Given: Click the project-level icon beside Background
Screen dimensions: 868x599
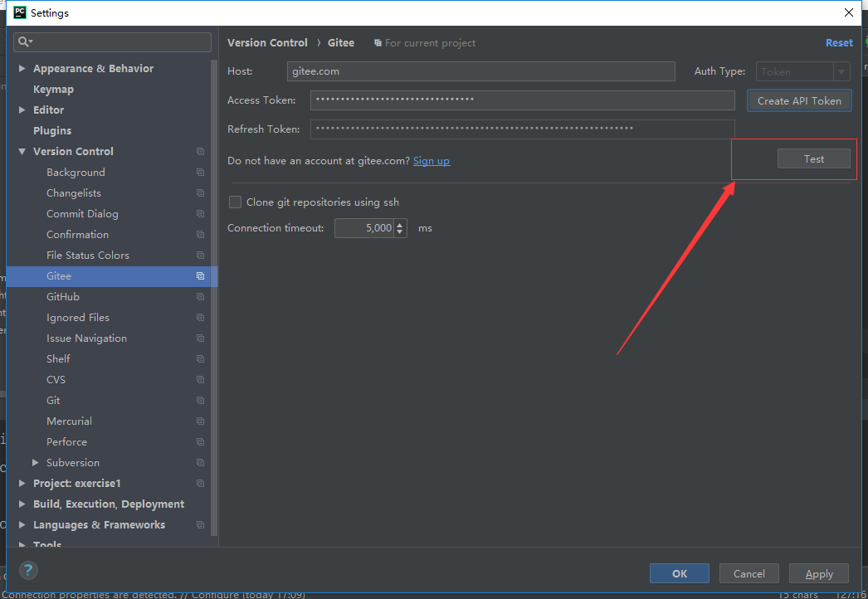Looking at the screenshot, I should (200, 173).
